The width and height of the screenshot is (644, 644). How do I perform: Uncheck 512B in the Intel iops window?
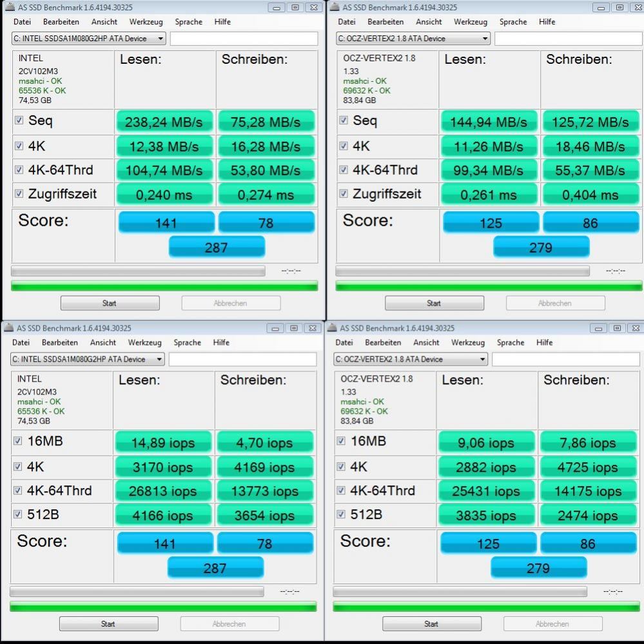[17, 514]
